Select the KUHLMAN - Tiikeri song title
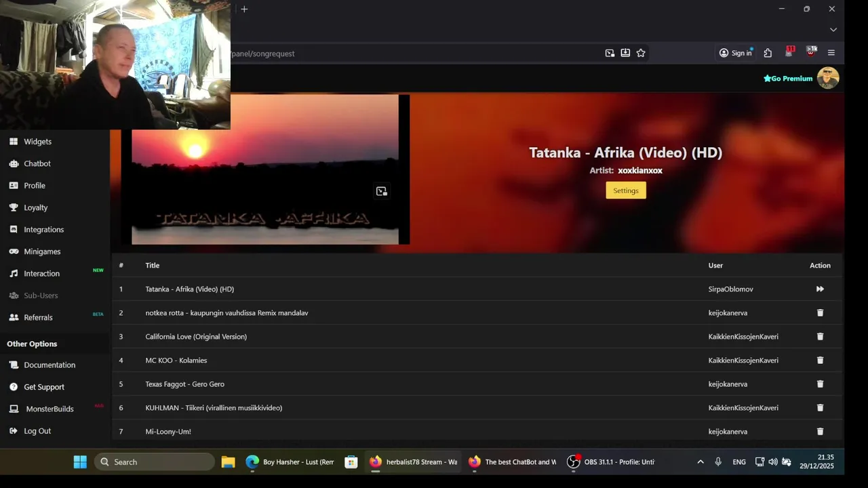868x488 pixels. [214, 407]
